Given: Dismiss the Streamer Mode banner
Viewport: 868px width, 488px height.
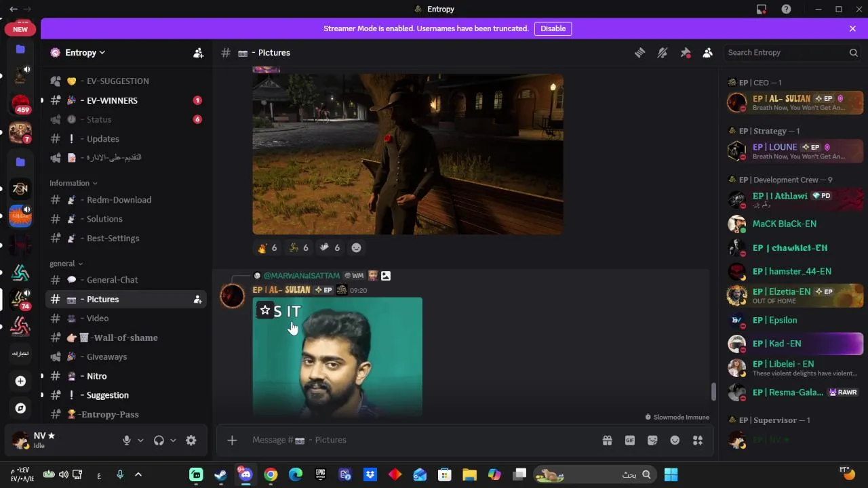Looking at the screenshot, I should click(x=852, y=28).
